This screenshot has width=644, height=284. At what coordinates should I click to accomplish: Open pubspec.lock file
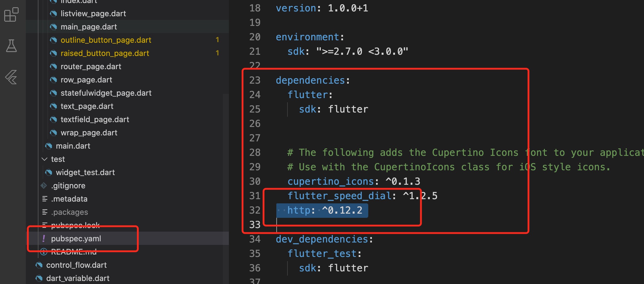click(75, 225)
